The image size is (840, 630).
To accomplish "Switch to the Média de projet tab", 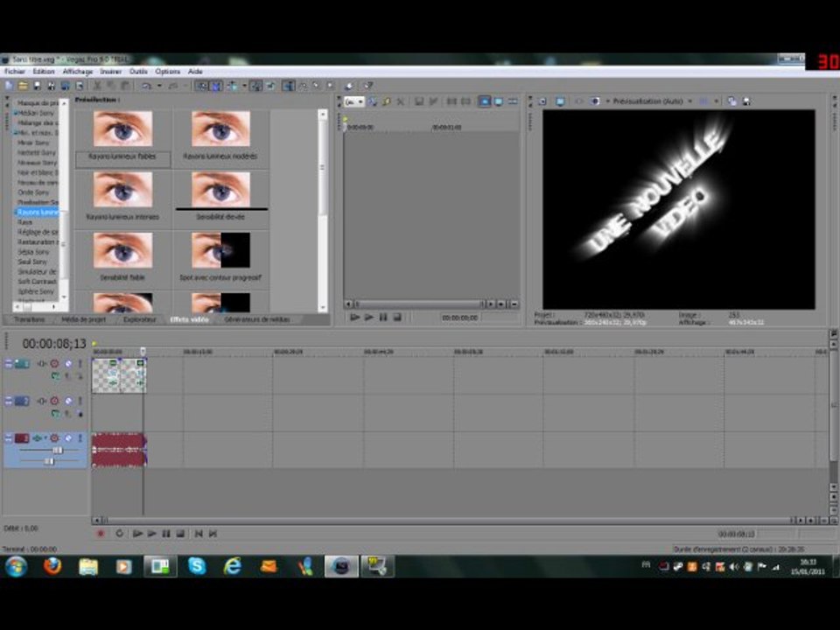I will coord(84,319).
